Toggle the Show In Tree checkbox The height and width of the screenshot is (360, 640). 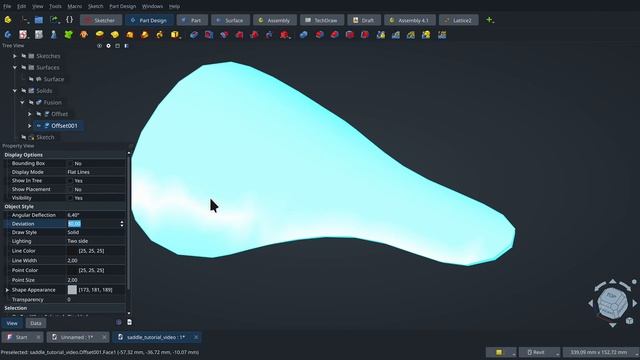(x=70, y=180)
